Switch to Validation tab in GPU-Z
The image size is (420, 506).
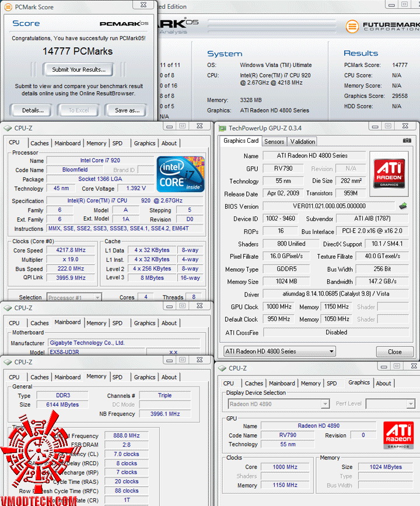tap(303, 142)
